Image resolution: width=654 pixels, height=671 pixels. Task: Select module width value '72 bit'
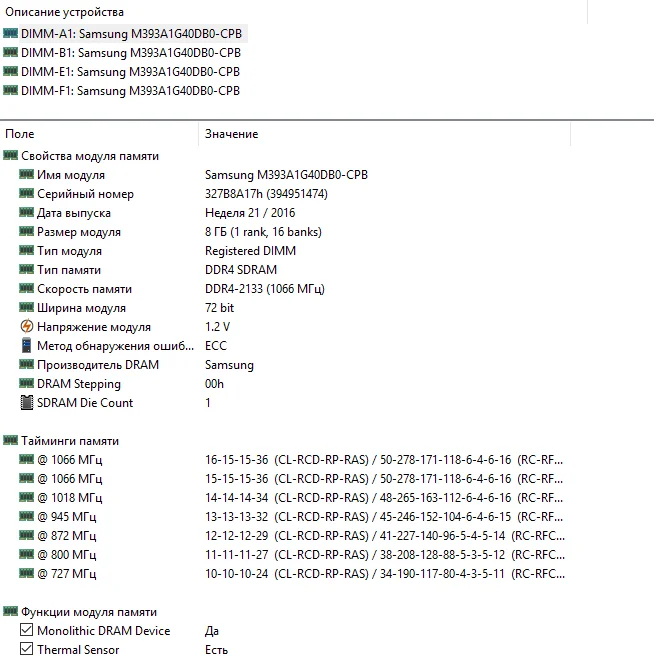tap(220, 308)
